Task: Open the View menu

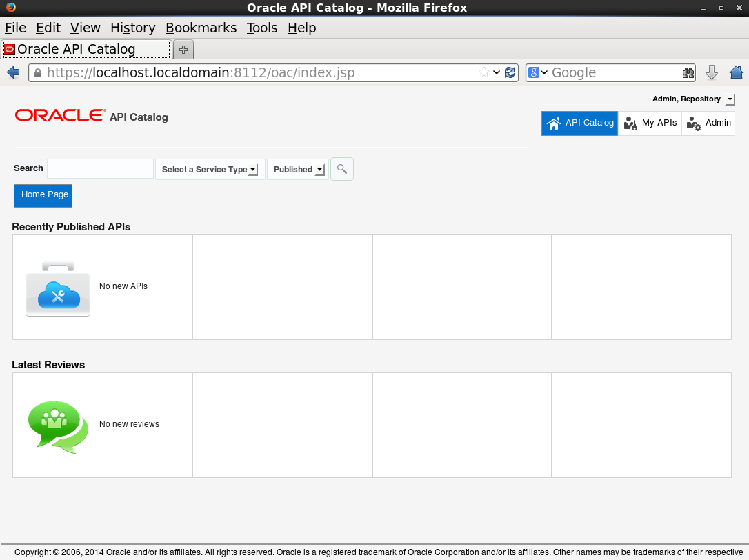Action: (86, 28)
